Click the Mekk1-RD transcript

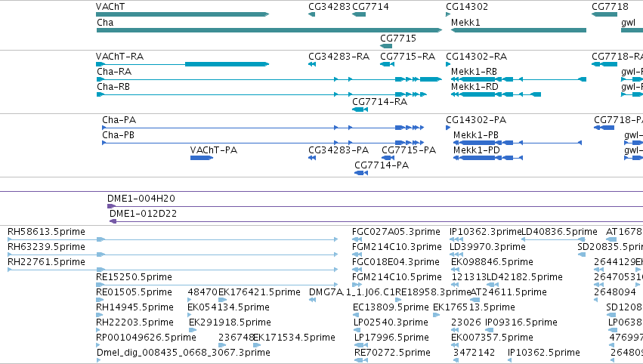click(x=496, y=94)
